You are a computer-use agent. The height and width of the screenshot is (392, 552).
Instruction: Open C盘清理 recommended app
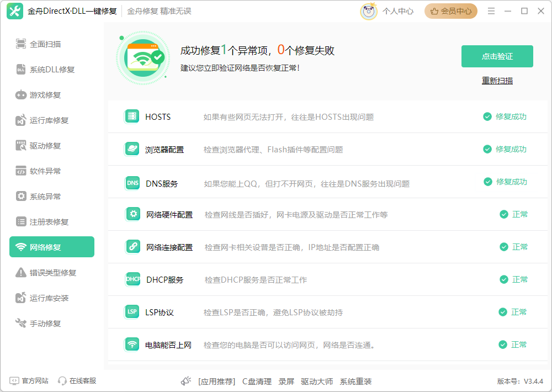(x=257, y=382)
